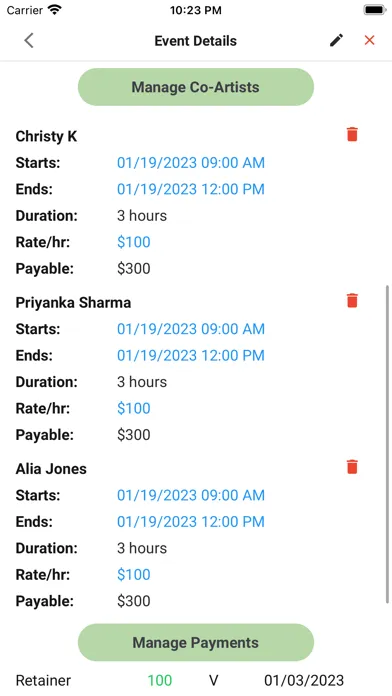
Task: Change Priyanka Sharma's end time
Action: point(191,356)
